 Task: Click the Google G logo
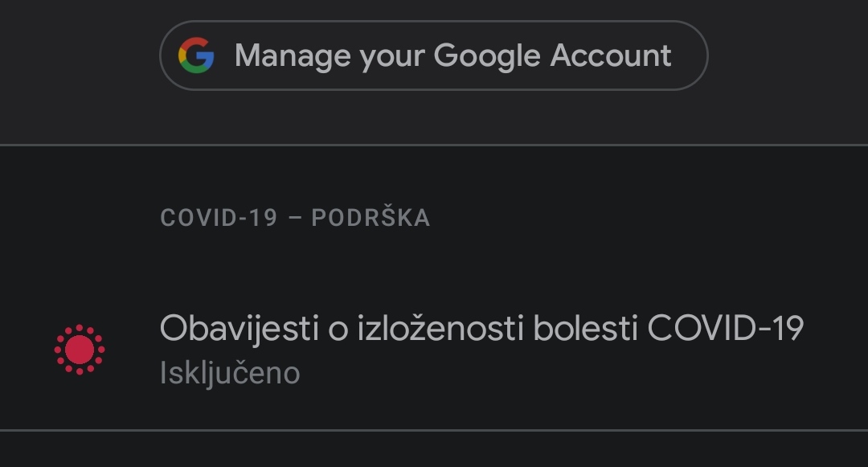tap(196, 55)
